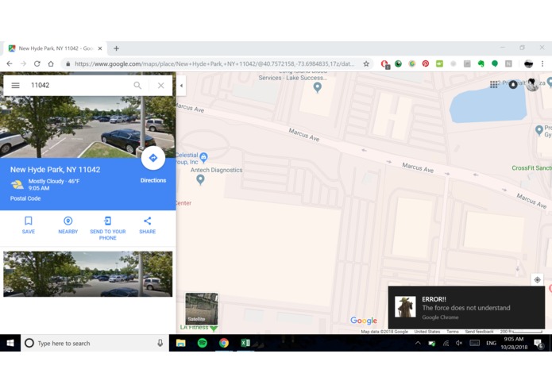Close the New Hyde Park tab
The image size is (552, 392).
[100, 48]
